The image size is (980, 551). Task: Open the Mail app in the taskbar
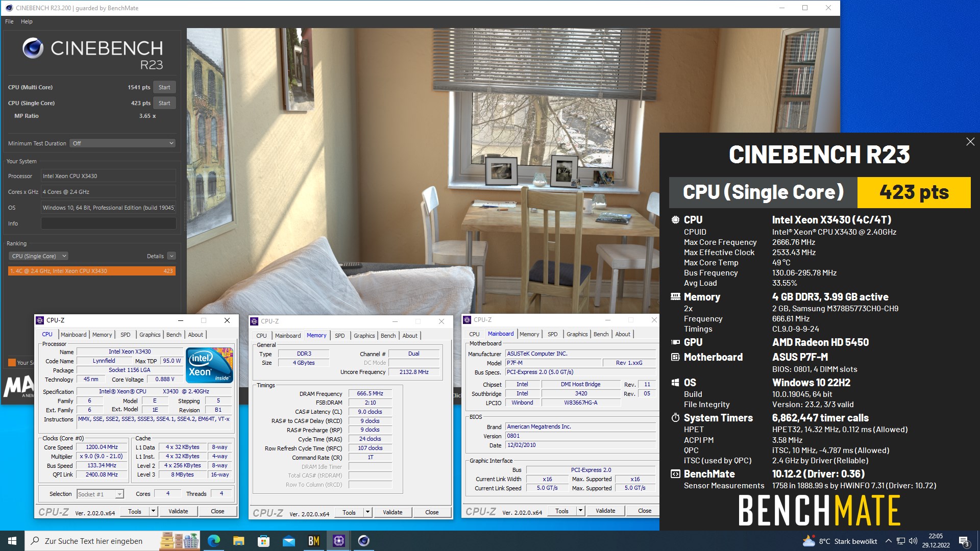pyautogui.click(x=288, y=541)
